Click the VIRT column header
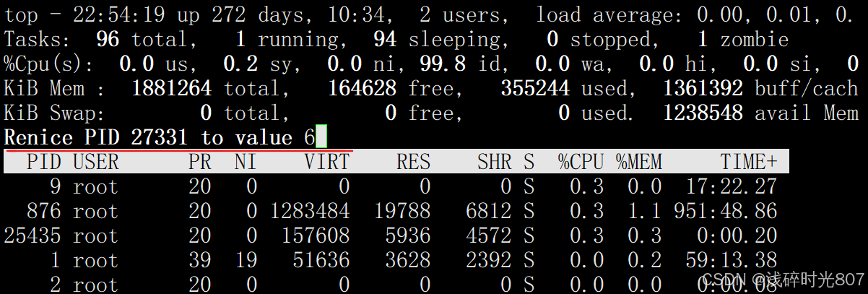868x294 pixels. click(326, 162)
